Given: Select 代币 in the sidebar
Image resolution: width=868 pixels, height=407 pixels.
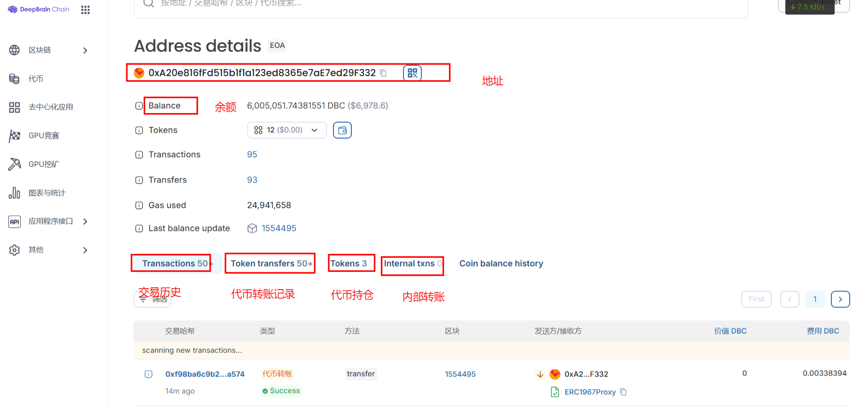Looking at the screenshot, I should 36,79.
